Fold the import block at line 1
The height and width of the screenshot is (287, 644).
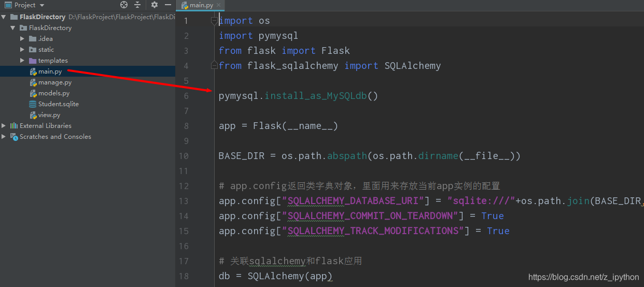pyautogui.click(x=214, y=21)
